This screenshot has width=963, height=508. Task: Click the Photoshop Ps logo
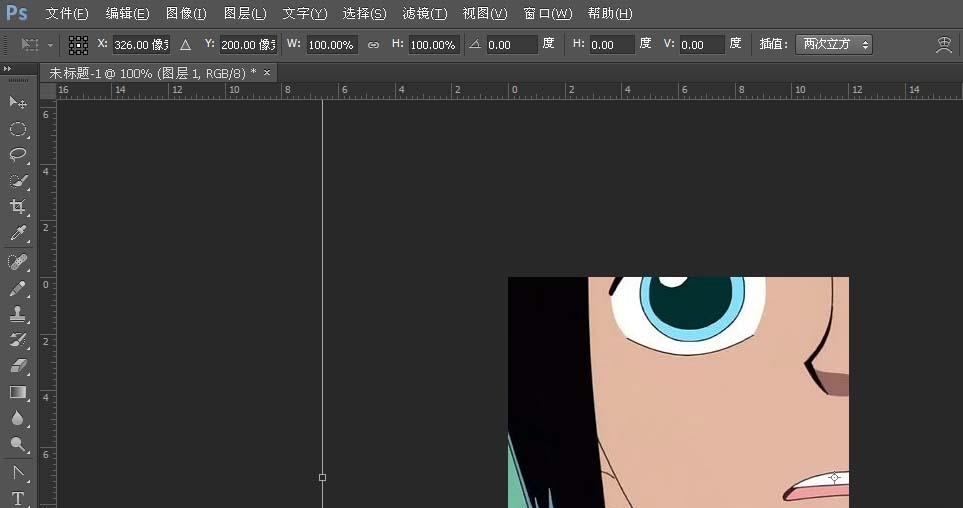[x=17, y=13]
